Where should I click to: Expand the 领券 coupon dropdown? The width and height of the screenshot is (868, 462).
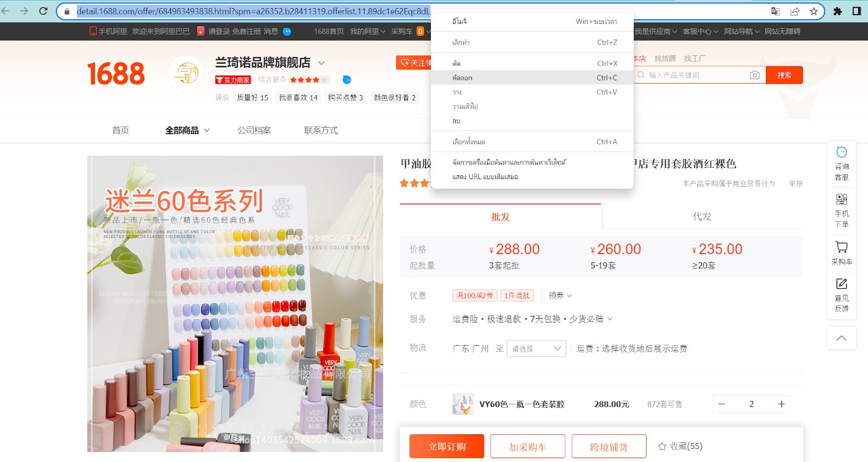[560, 295]
